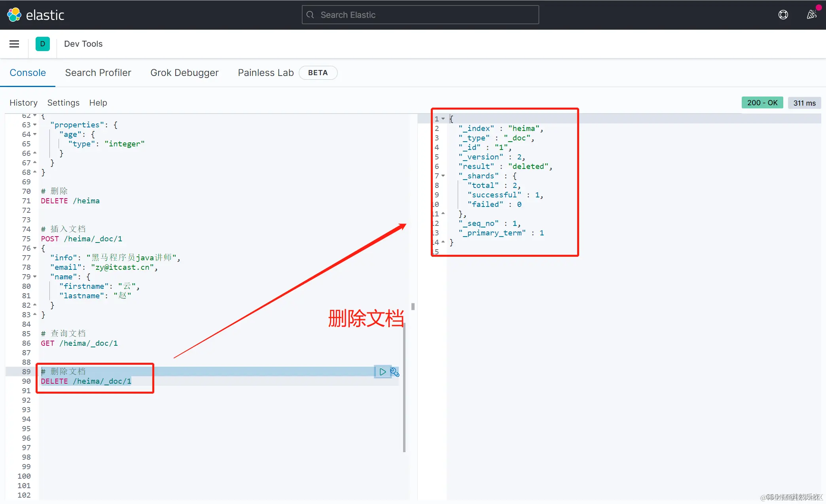The height and width of the screenshot is (504, 826).
Task: Switch to the Search Profiler tab
Action: [98, 73]
